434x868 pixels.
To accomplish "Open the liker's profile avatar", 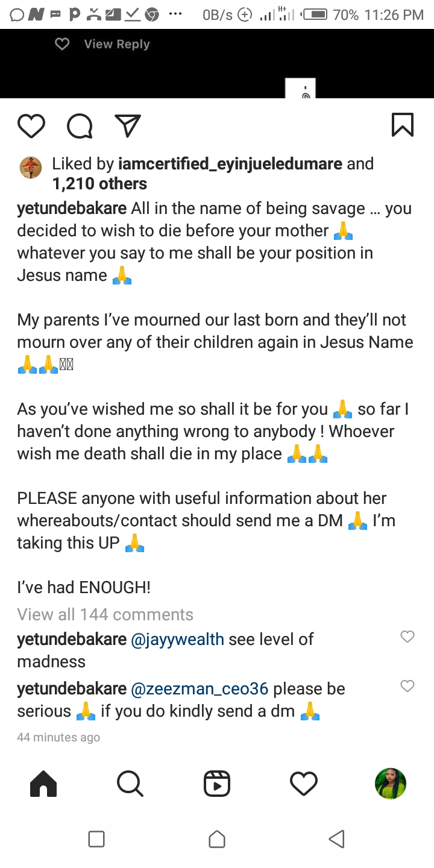I will point(31,168).
